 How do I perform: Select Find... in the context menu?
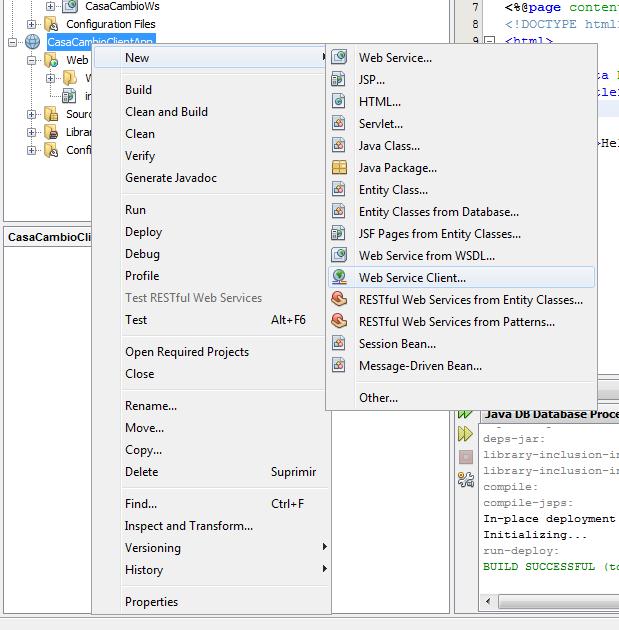[141, 503]
